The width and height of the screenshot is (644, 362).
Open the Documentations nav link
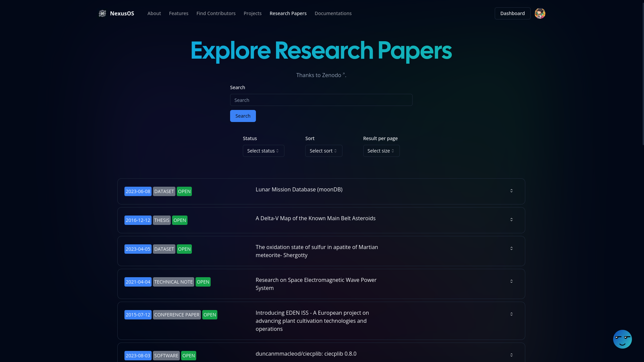click(x=333, y=13)
